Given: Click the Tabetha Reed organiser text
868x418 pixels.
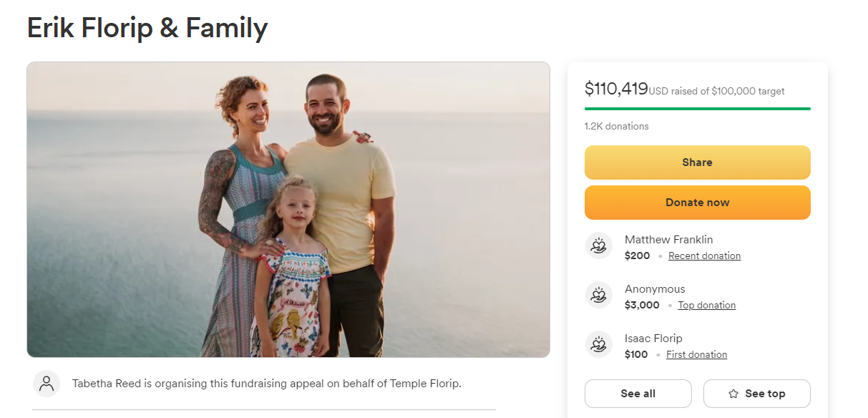Looking at the screenshot, I should click(x=266, y=384).
